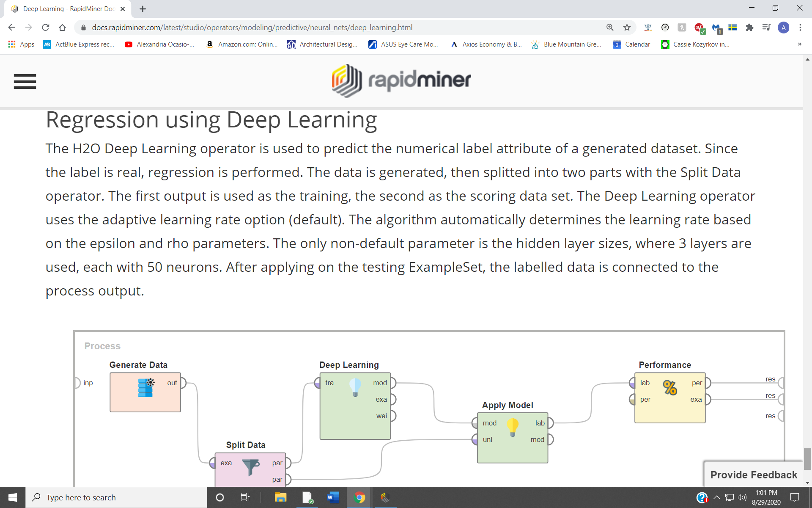Select the Deep Learning - RapidMiner tab
This screenshot has height=508, width=812.
click(68, 9)
